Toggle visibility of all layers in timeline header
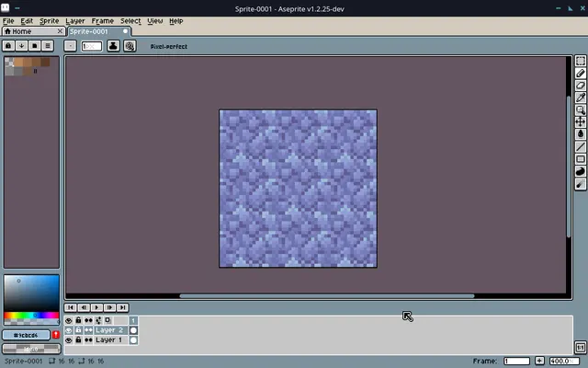Viewport: 588px width, 368px height. [x=69, y=320]
